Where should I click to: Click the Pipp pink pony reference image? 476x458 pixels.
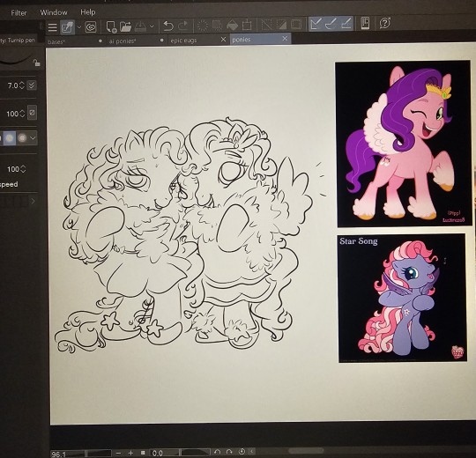(404, 144)
